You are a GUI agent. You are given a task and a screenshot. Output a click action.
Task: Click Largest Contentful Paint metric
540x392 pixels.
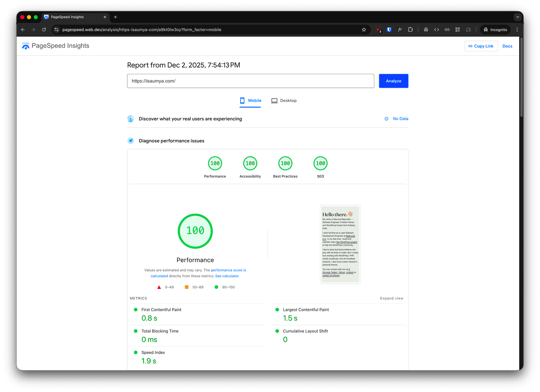click(x=306, y=310)
